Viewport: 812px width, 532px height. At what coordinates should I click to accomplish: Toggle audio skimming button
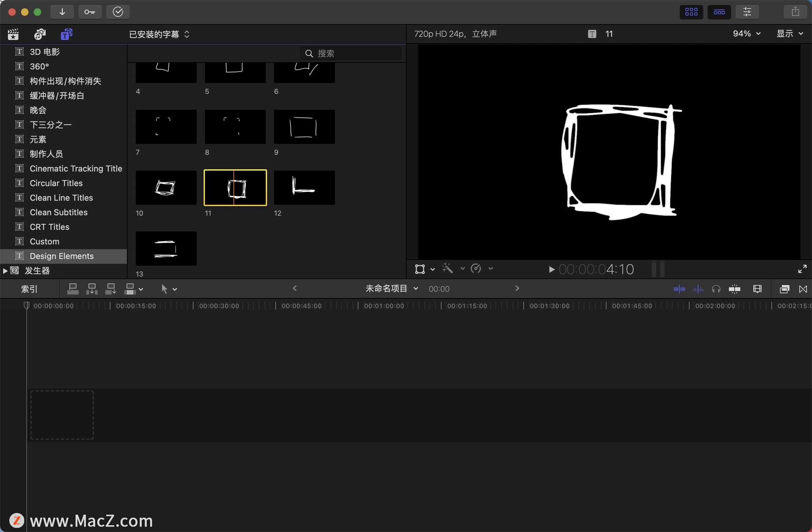coord(698,289)
